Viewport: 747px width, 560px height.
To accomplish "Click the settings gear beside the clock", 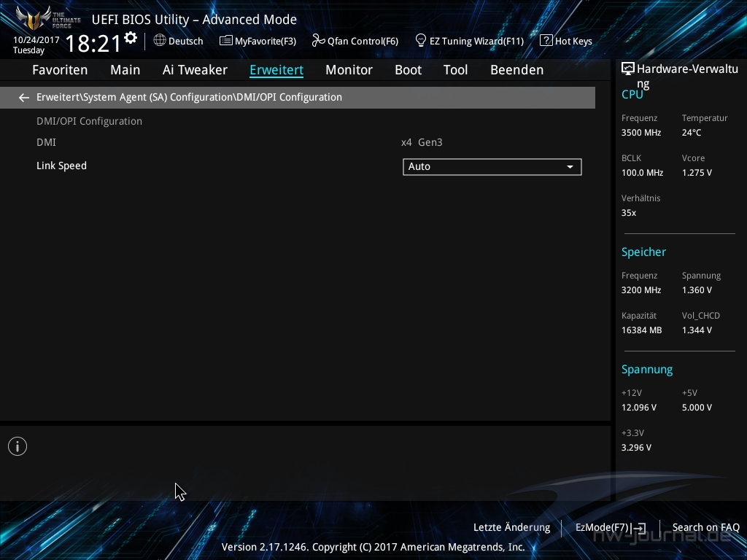I will [131, 38].
